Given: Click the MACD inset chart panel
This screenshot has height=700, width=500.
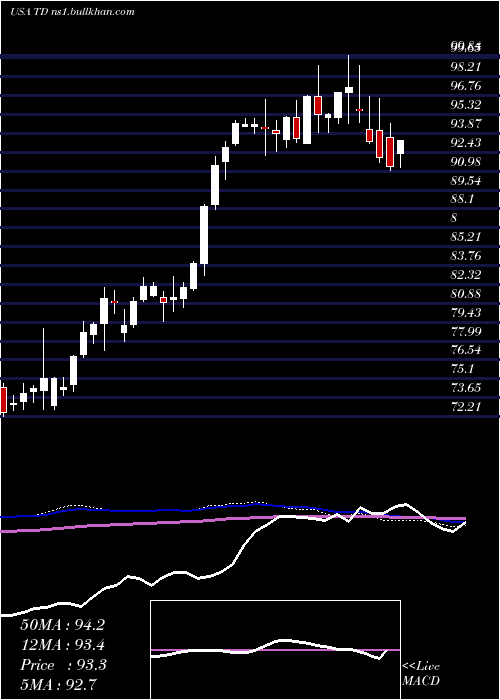Looking at the screenshot, I should [x=275, y=650].
